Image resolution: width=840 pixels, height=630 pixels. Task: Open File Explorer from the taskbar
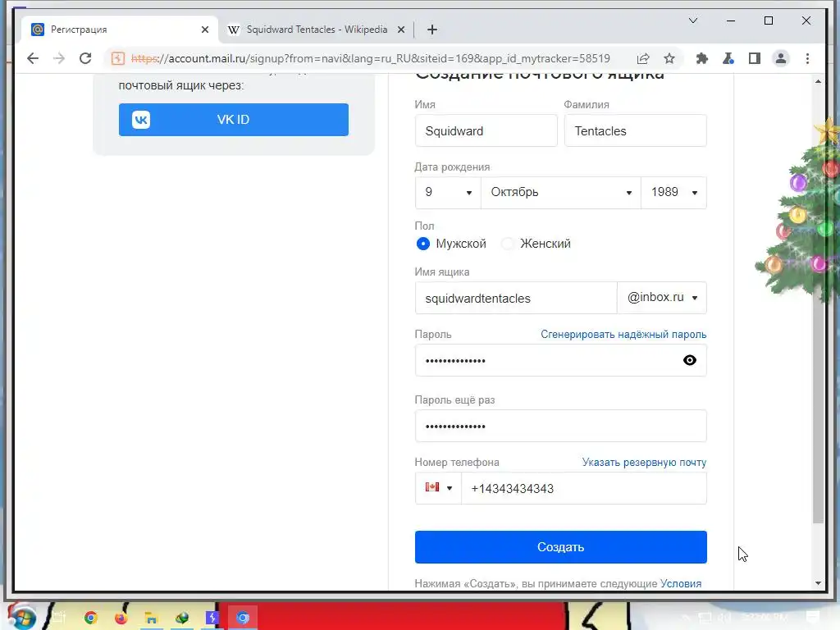point(152,618)
